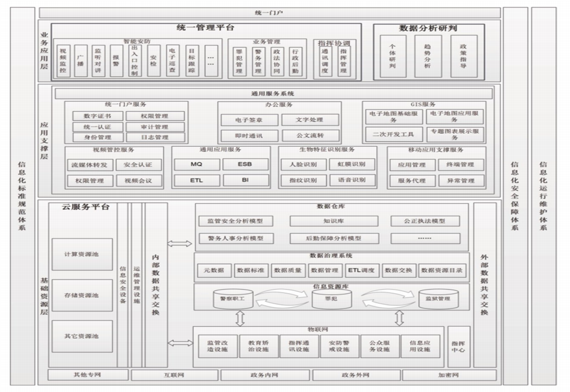Click the double arrow left of 物联网
570x392 pixels.
click(180, 343)
